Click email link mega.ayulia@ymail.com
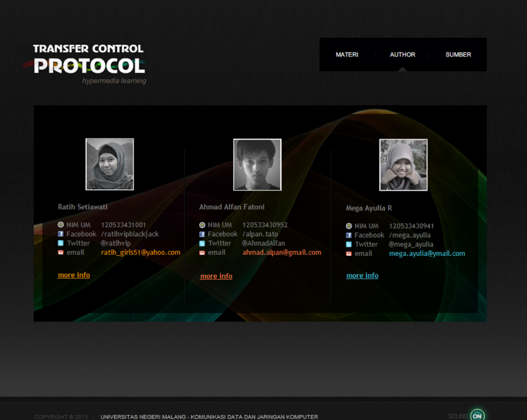 427,254
